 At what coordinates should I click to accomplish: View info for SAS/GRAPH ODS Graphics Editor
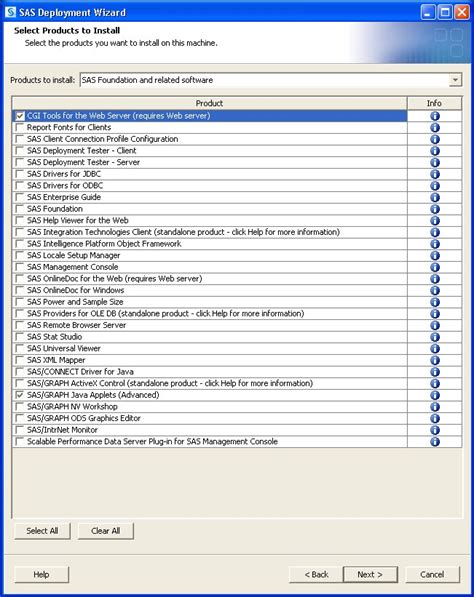click(435, 418)
